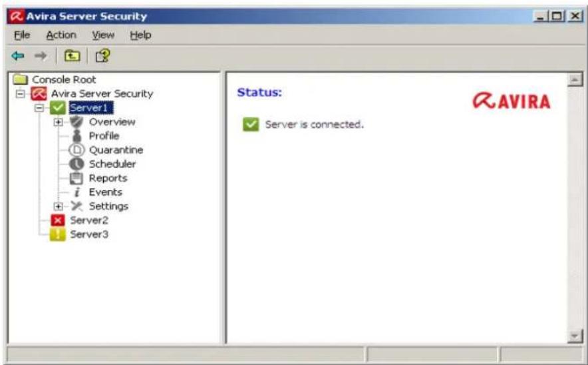Close the Avira Server Security window
Image resolution: width=588 pixels, height=365 pixels.
pyautogui.click(x=575, y=16)
